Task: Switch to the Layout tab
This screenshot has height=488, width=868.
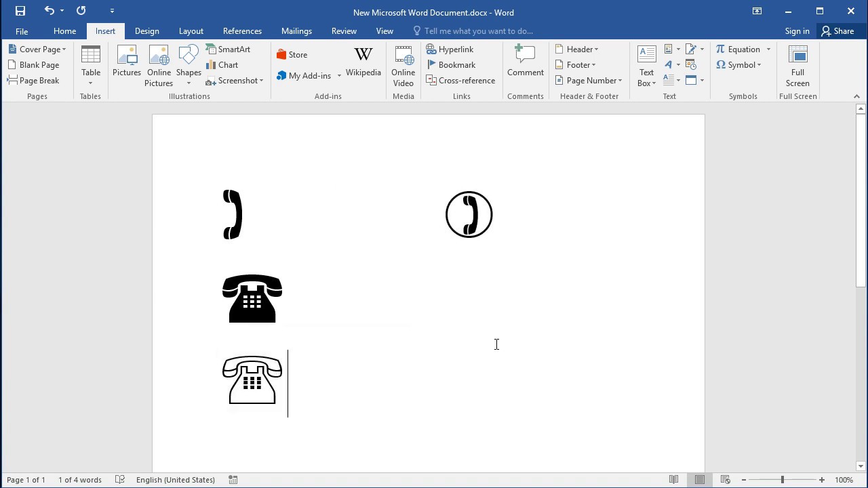Action: point(191,31)
